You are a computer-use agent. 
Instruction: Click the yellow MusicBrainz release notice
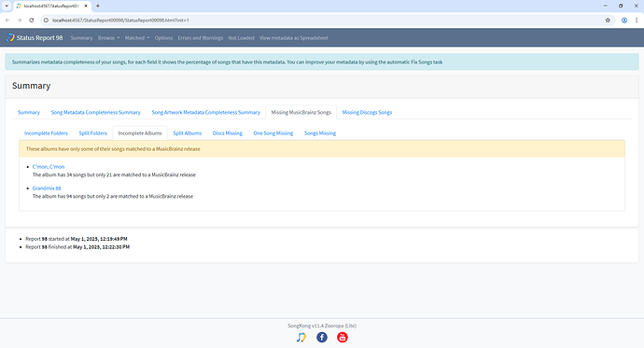(322, 149)
